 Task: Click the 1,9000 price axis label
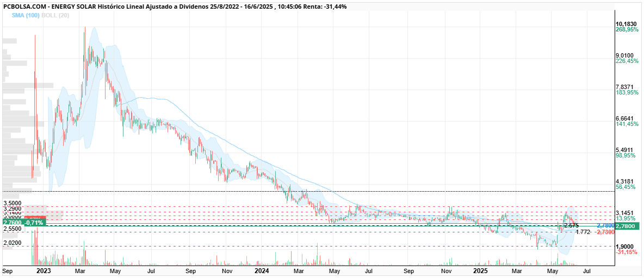626,247
